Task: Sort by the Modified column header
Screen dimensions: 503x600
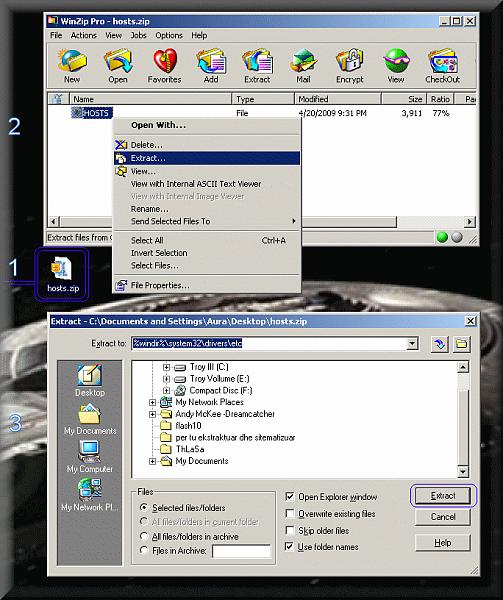Action: click(338, 99)
